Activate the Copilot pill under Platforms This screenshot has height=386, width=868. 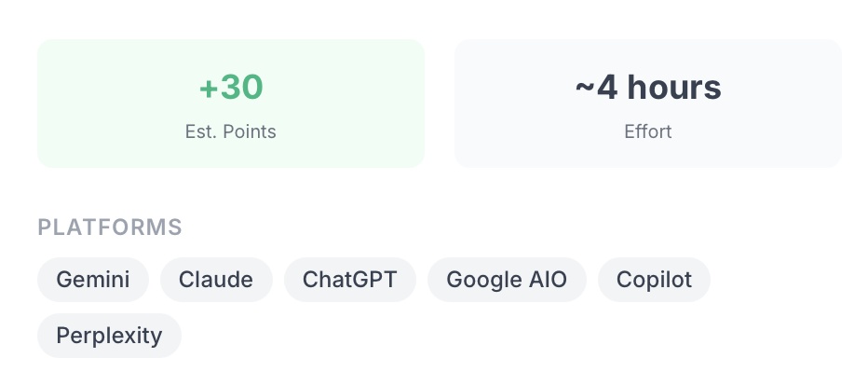tap(654, 280)
